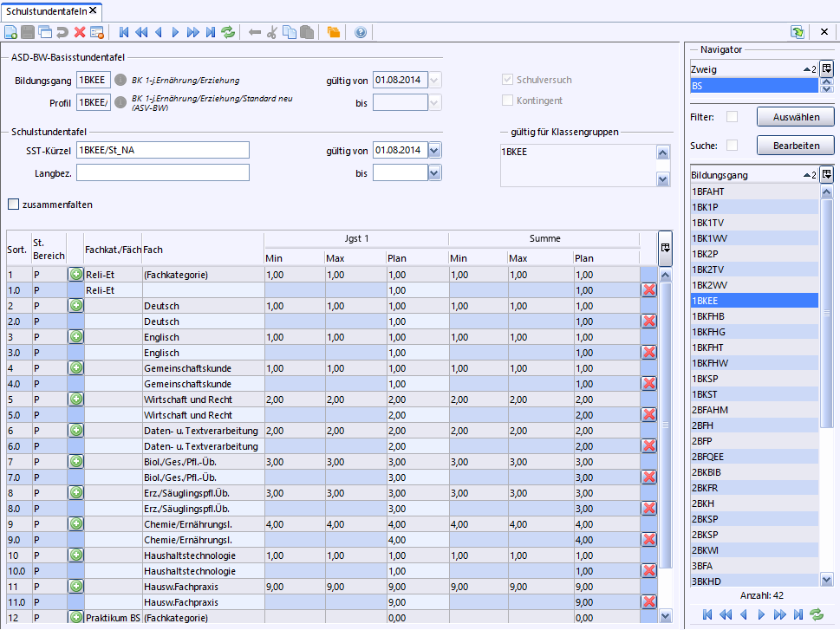840x630 pixels.
Task: Select the Schulstundentafeln tab
Action: (47, 10)
